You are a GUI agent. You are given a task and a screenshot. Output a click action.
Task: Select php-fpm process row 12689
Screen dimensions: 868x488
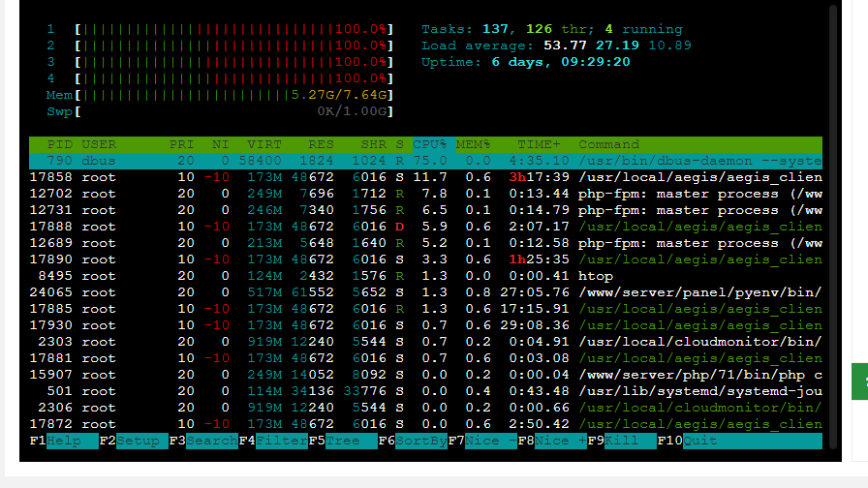(425, 243)
